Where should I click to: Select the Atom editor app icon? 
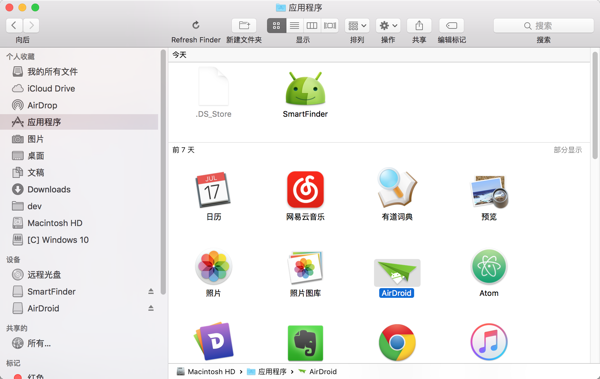tap(489, 267)
